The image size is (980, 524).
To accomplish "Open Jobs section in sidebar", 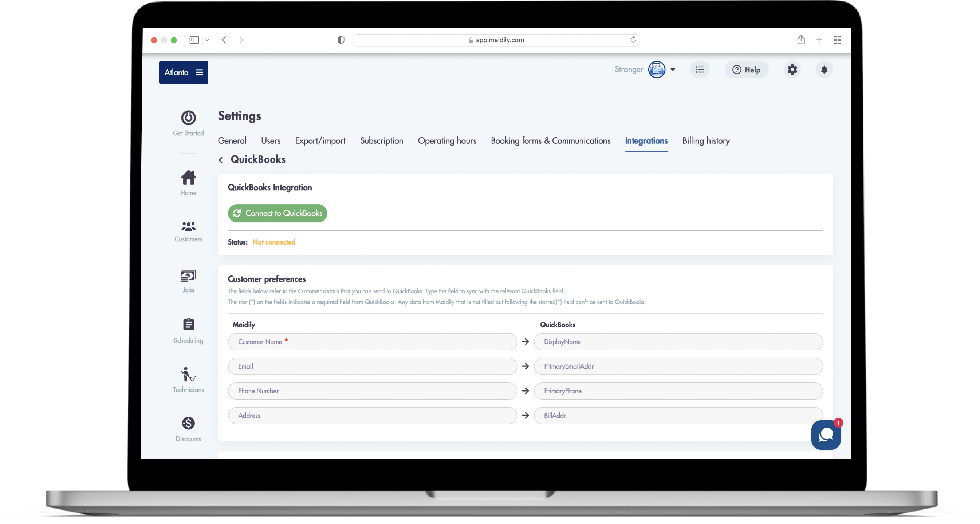I will (x=188, y=277).
